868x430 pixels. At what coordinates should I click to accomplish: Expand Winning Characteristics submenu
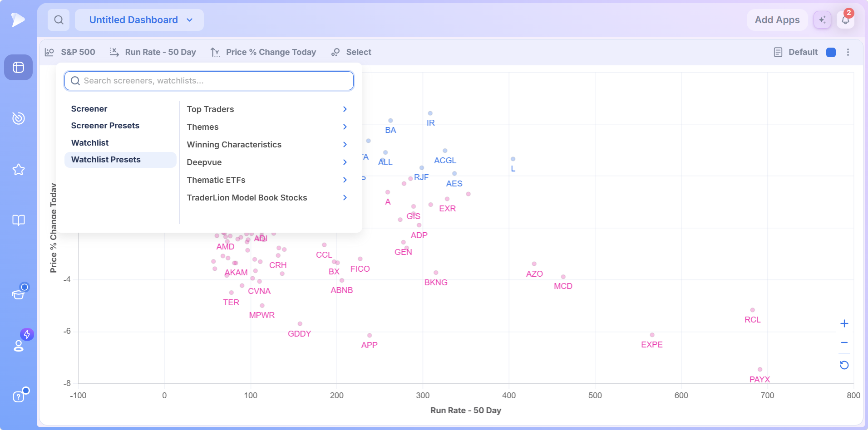267,145
